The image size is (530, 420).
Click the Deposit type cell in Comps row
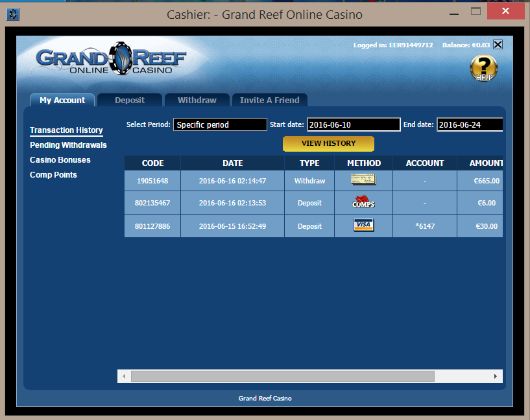[x=309, y=203]
